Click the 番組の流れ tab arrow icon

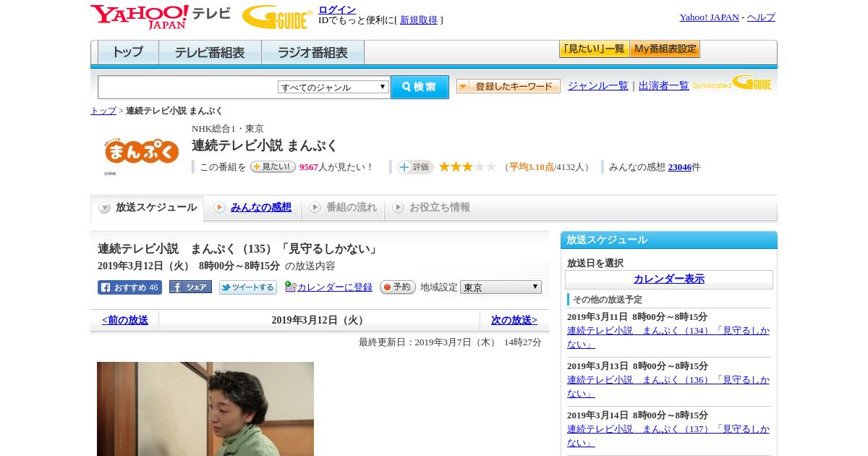(315, 208)
